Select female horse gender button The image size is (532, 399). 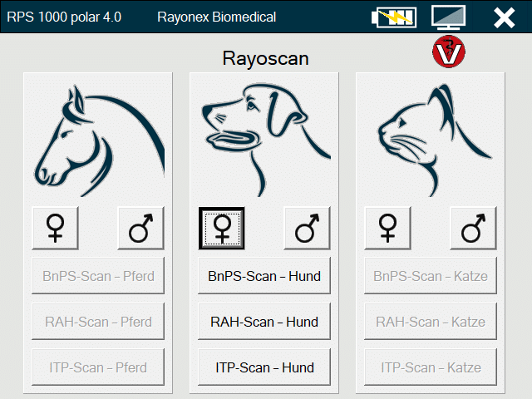[x=56, y=228]
